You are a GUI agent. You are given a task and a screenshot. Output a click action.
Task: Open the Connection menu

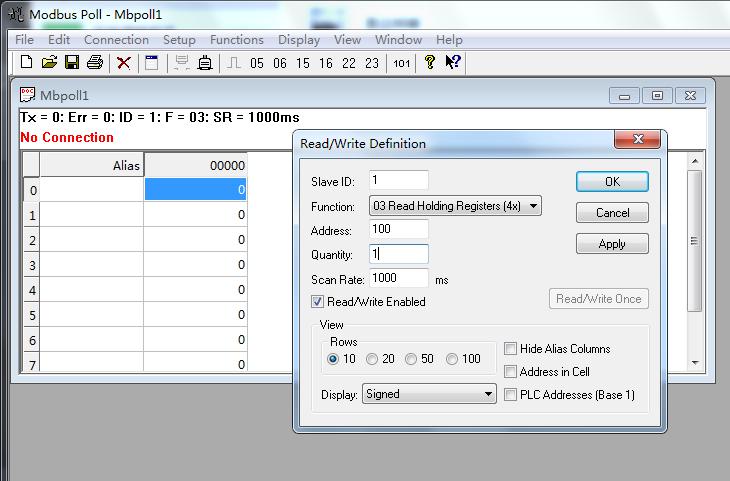click(116, 40)
